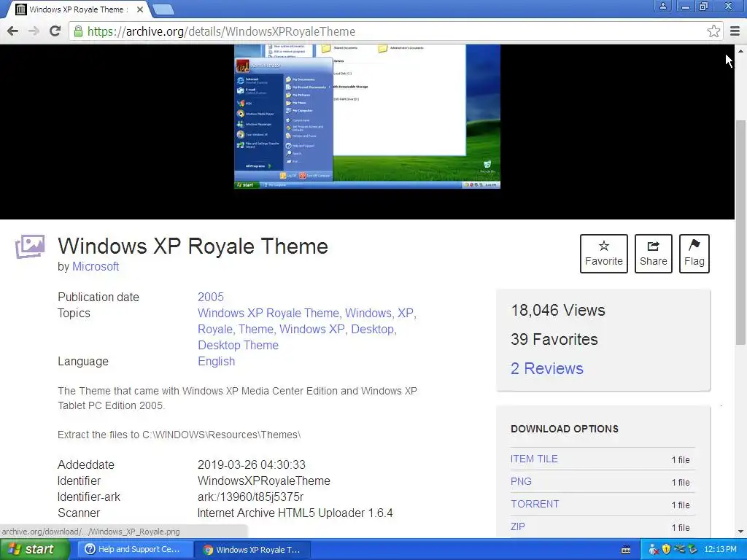This screenshot has width=747, height=560.
Task: Click the 'ark:/13960/t85j5375r' identifier-ark value
Action: pos(251,497)
